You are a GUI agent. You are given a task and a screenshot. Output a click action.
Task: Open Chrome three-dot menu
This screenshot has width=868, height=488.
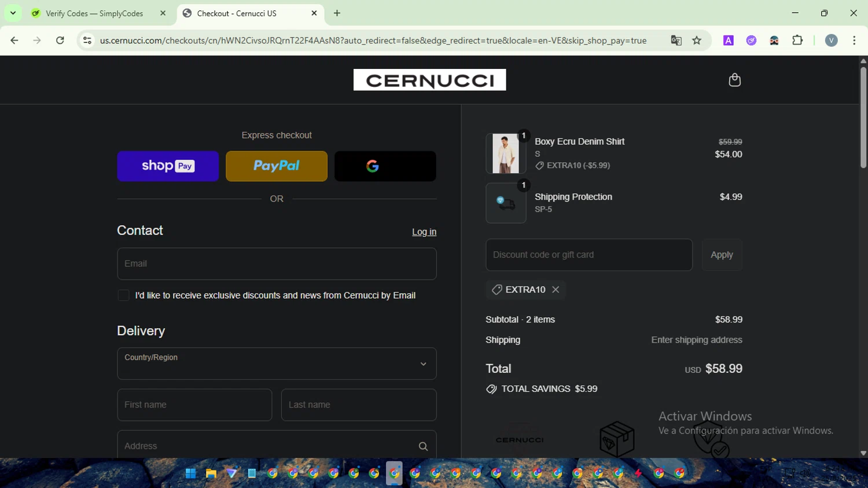pyautogui.click(x=854, y=41)
